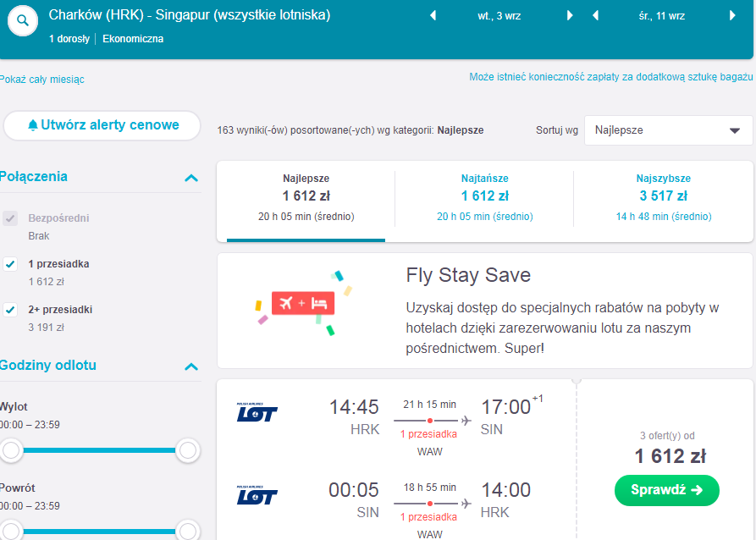Switch to the Najszybsze tab
Screen dimensions: 756x540
(x=664, y=197)
